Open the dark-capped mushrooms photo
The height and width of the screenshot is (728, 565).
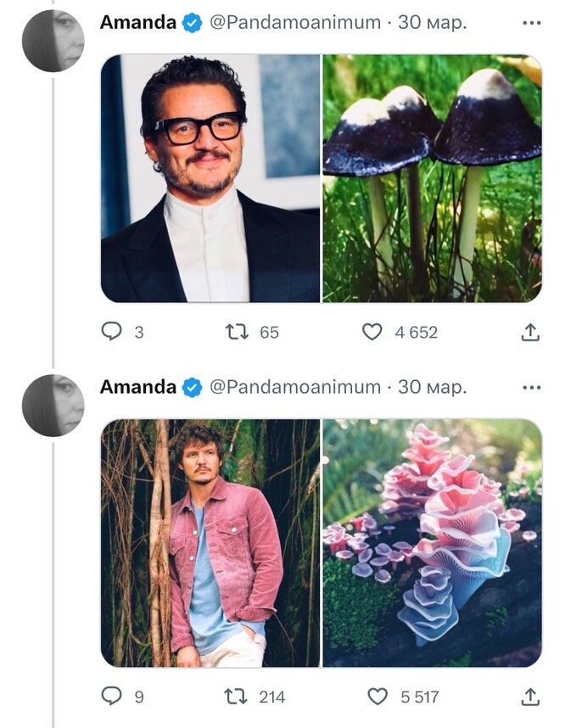pos(432,178)
